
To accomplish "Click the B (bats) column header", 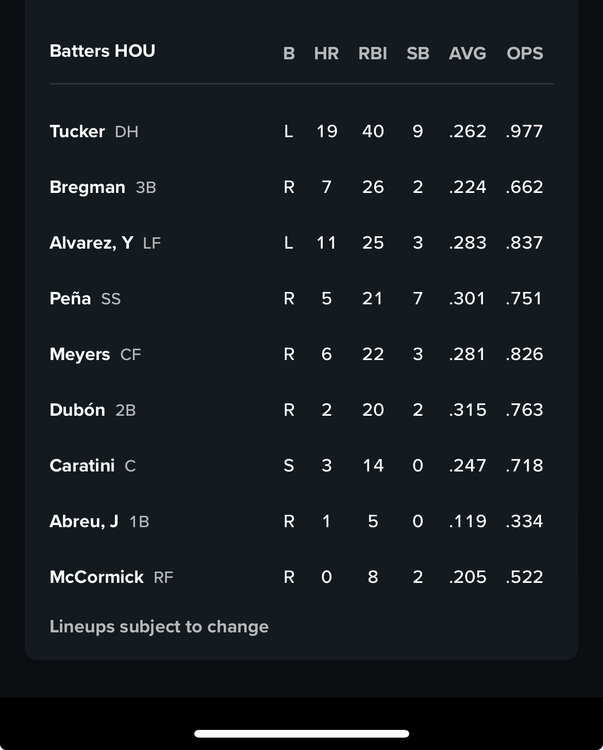I will coord(289,53).
